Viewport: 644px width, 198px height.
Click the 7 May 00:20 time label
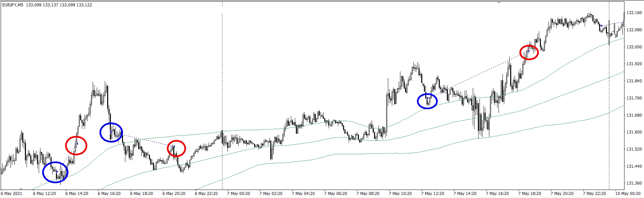(x=239, y=194)
